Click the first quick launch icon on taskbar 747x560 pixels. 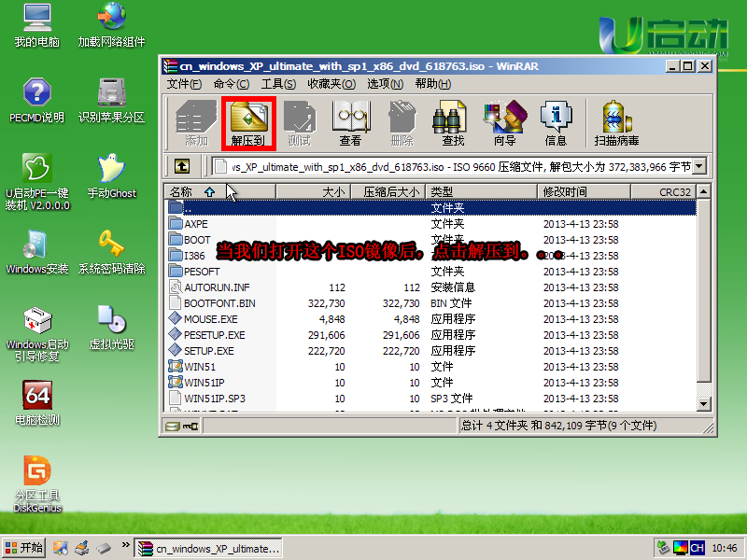[x=60, y=548]
